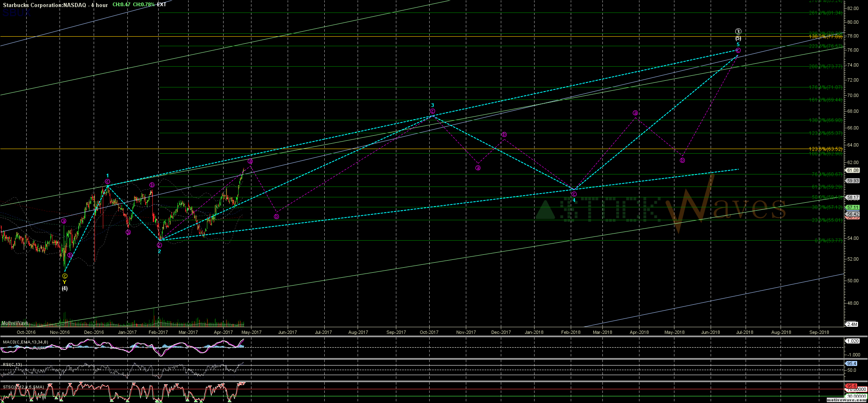The image size is (868, 403).
Task: Click the cyan wave 4 label
Action: pyautogui.click(x=574, y=200)
